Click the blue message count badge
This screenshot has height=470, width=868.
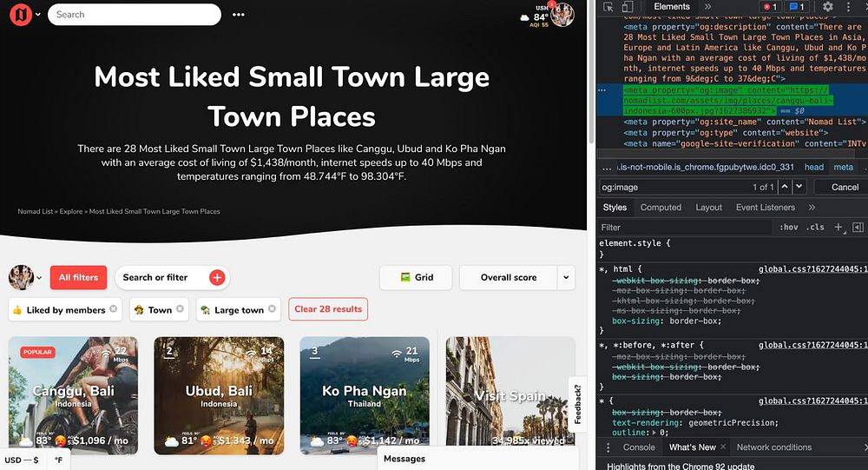tap(797, 7)
